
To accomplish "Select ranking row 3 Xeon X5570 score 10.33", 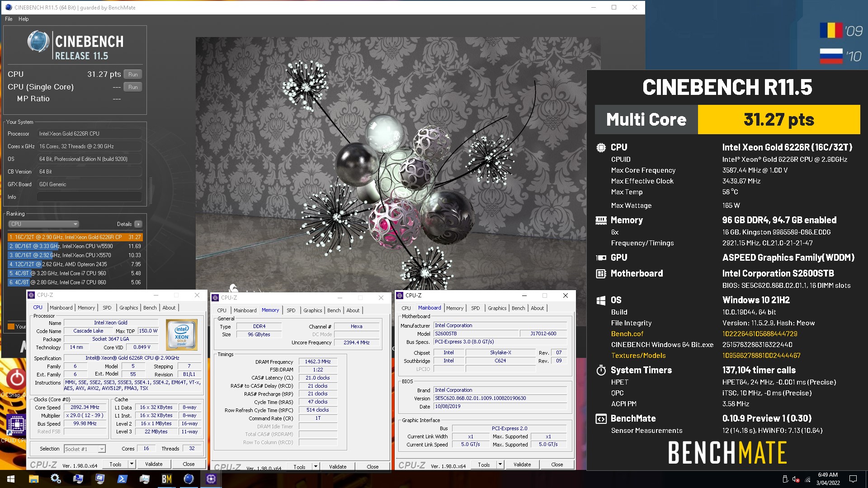I will (x=75, y=255).
